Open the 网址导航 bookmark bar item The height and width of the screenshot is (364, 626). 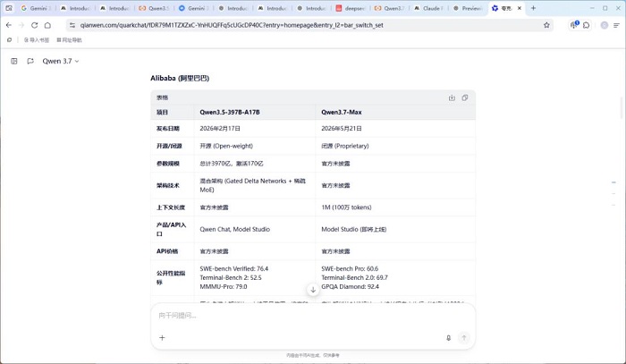[69, 40]
